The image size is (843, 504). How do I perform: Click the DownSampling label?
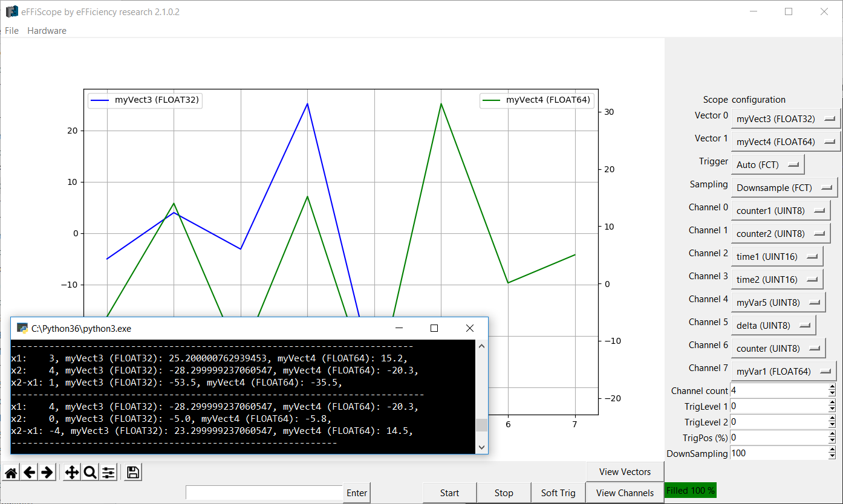click(x=697, y=454)
